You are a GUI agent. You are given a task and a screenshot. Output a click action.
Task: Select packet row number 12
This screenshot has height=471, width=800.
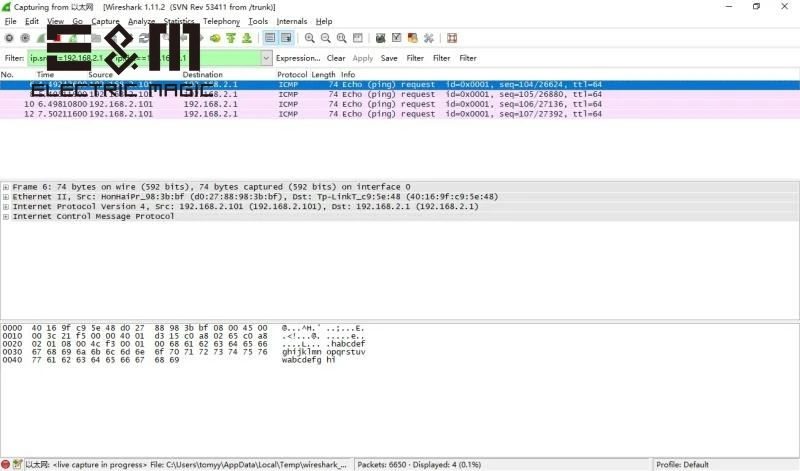coord(400,114)
